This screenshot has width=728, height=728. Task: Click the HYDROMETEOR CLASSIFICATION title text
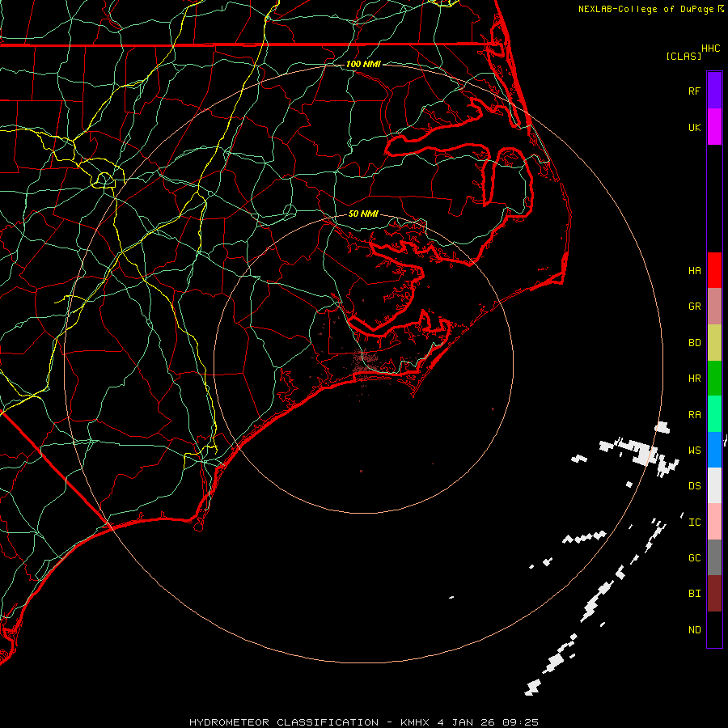(x=284, y=722)
